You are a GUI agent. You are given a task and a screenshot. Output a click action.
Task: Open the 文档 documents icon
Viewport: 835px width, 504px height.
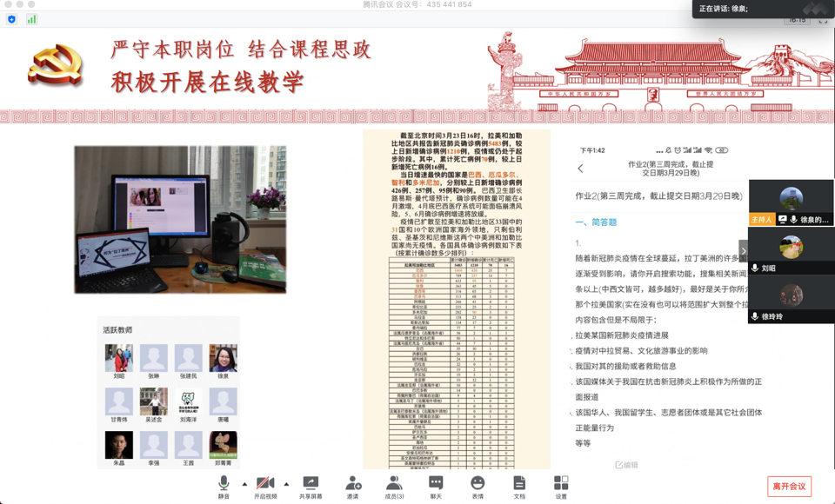[519, 486]
